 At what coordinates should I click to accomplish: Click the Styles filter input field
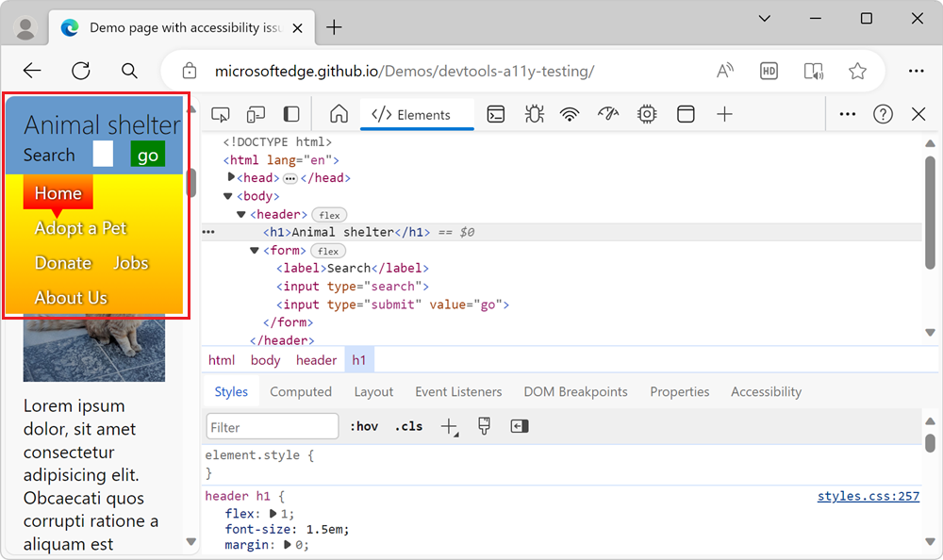point(272,425)
